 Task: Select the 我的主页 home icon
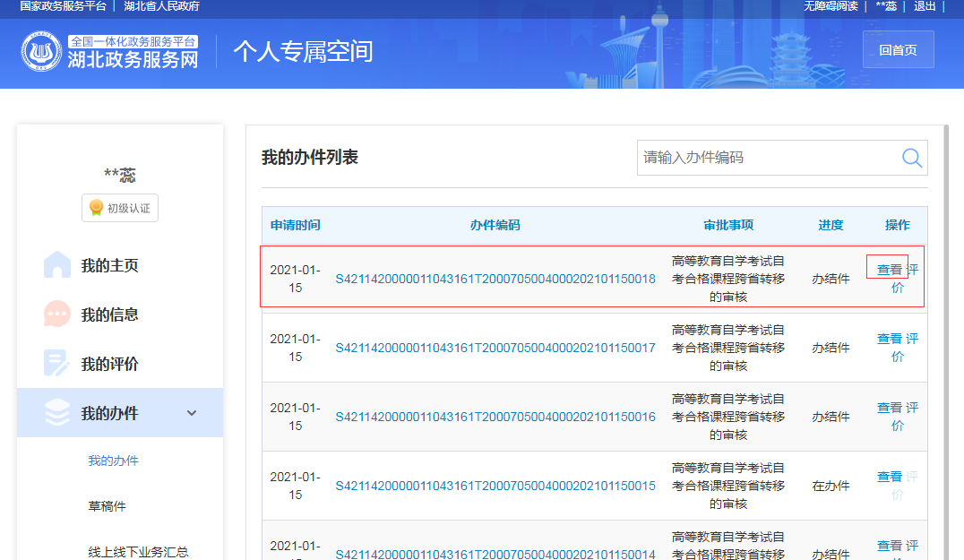point(56,264)
